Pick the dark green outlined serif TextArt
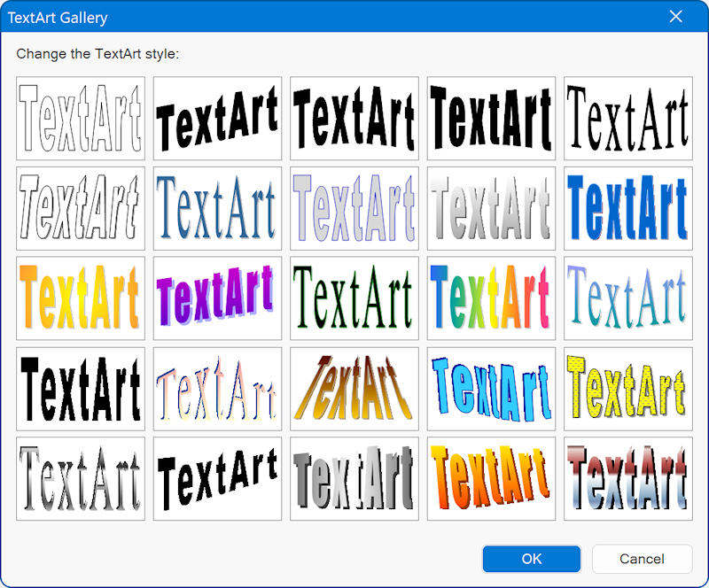The width and height of the screenshot is (709, 588). point(354,298)
